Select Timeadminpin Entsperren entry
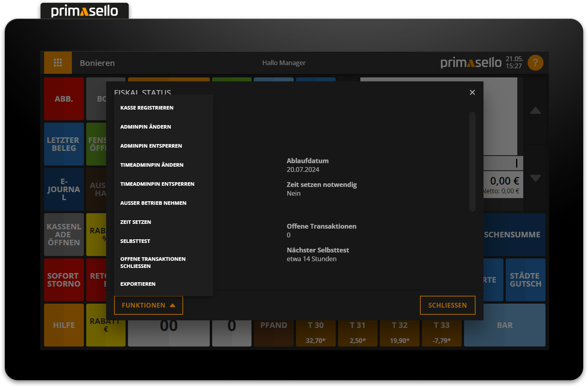 (x=157, y=184)
